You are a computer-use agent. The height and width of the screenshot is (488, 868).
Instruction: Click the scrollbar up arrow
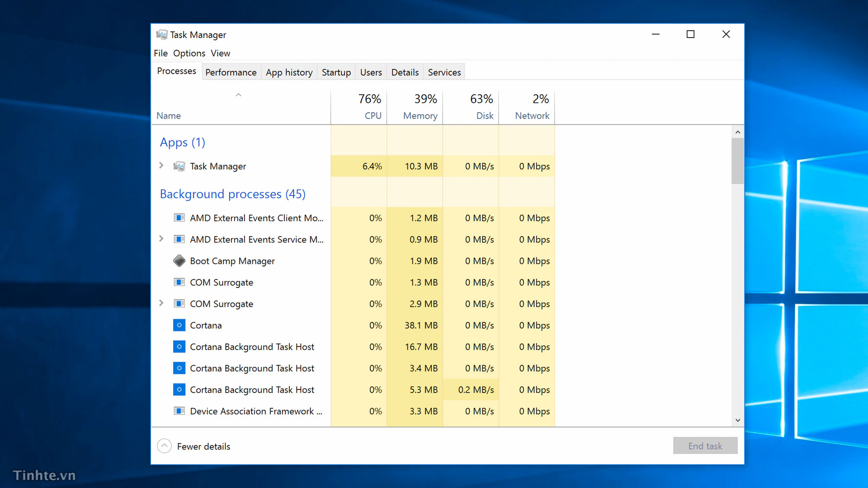pos(738,132)
